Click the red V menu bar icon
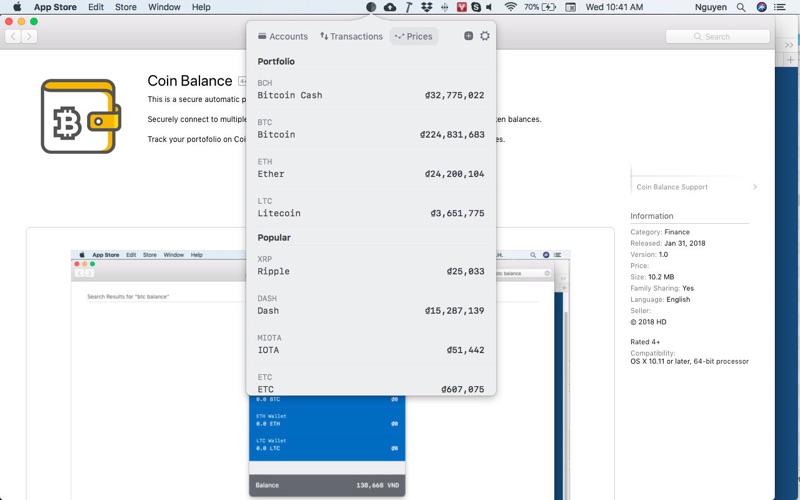 coord(462,7)
